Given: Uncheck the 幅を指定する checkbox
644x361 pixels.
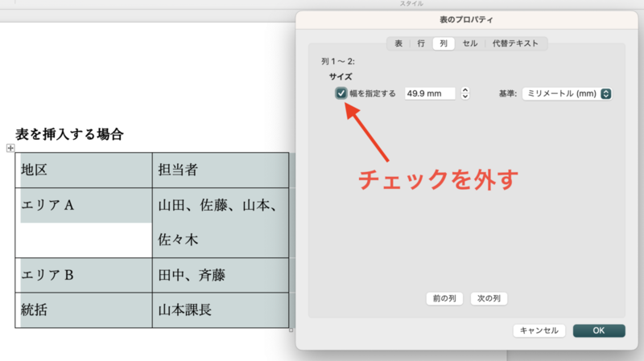Looking at the screenshot, I should (x=341, y=93).
